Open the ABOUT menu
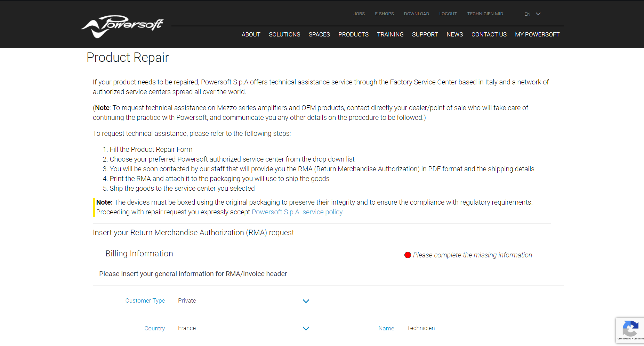Viewport: 644px width, 346px height. 251,34
